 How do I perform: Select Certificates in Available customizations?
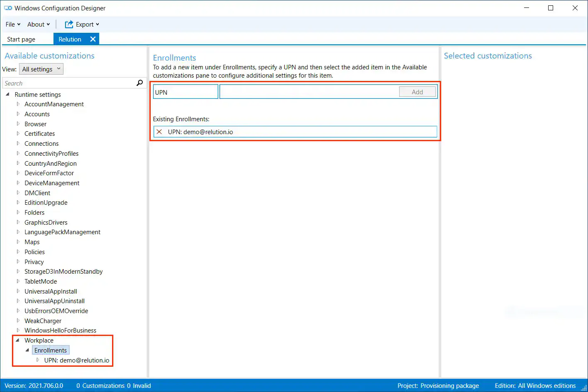(x=39, y=133)
